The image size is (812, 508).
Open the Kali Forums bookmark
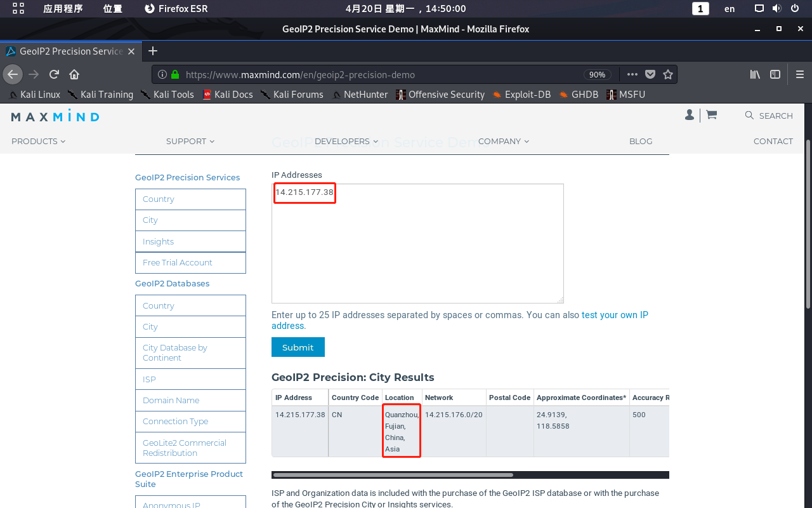292,95
